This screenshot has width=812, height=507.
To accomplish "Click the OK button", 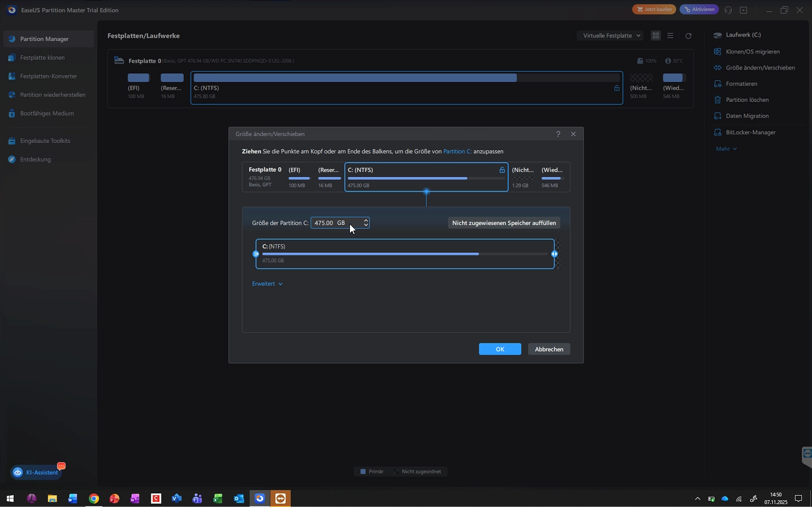I will [500, 349].
